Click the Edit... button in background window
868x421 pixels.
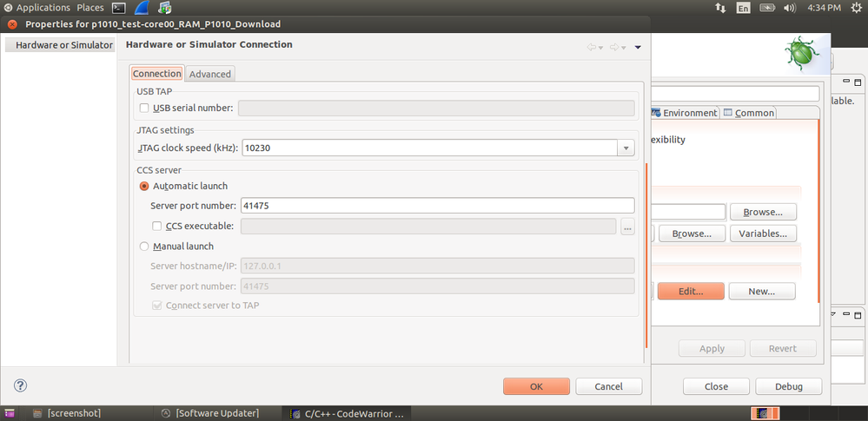click(x=691, y=291)
